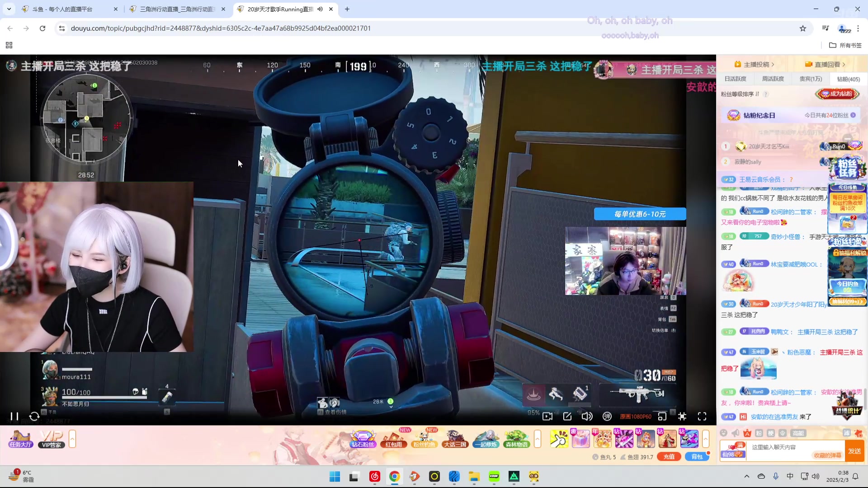Mute the tab via speaker icon on Running tab

tap(320, 9)
